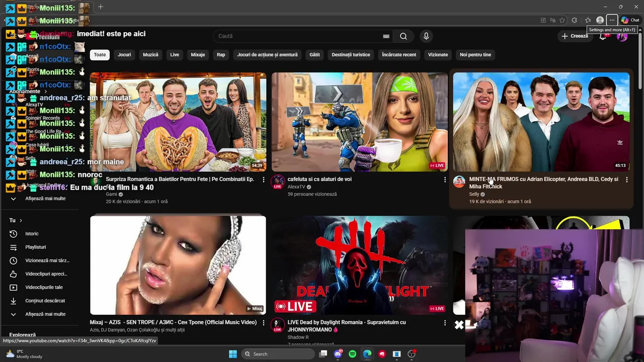The image size is (644, 362).
Task: Open the CS game live thumbnail
Action: (360, 122)
